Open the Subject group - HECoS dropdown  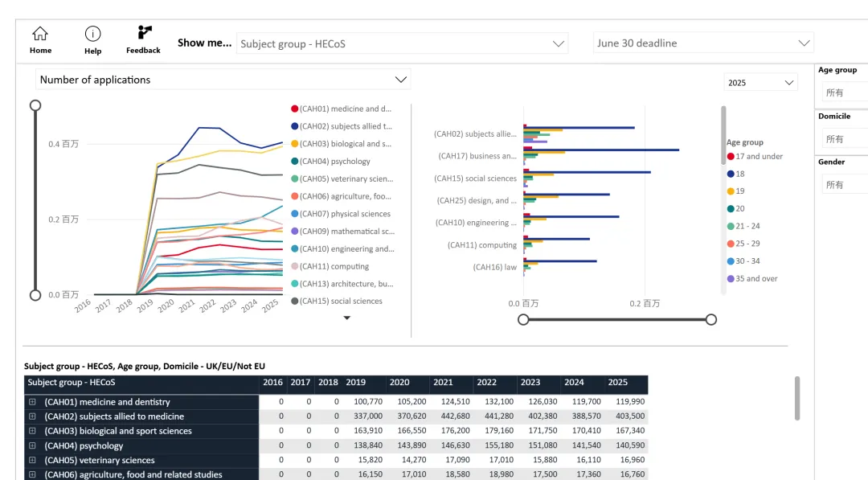coord(403,43)
